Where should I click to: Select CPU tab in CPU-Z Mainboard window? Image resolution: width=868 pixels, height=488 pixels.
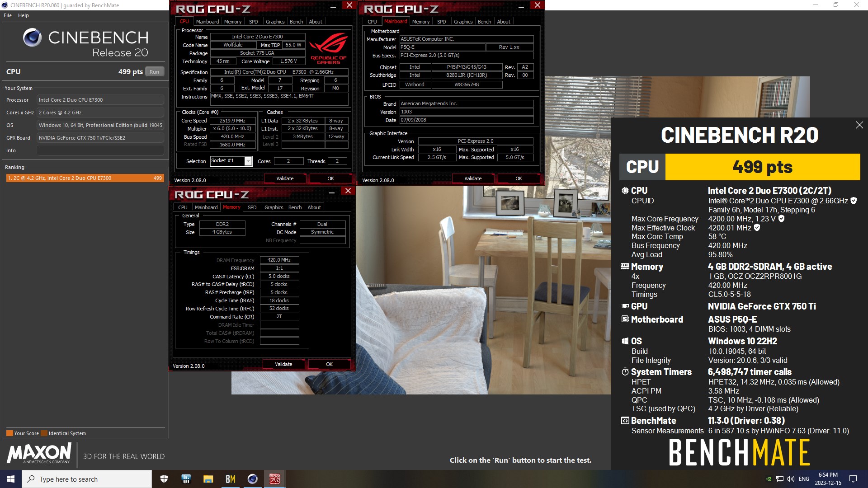372,22
